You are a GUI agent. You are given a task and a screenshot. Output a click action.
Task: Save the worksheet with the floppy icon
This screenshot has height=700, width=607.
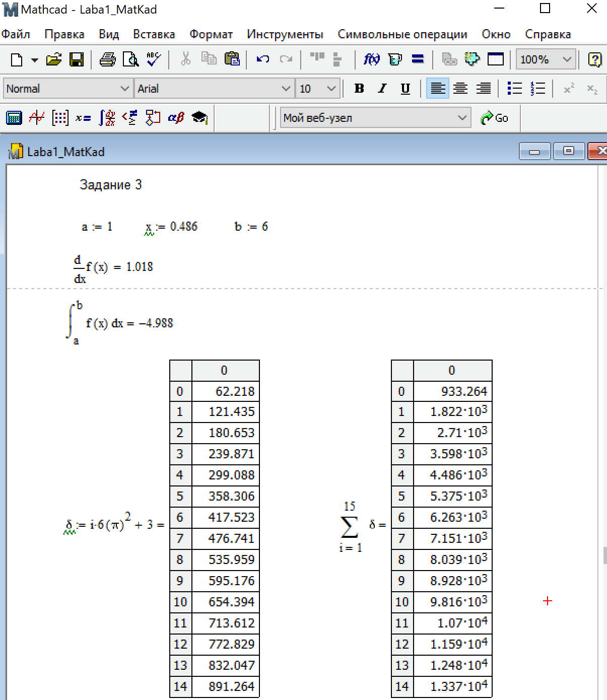[x=77, y=60]
